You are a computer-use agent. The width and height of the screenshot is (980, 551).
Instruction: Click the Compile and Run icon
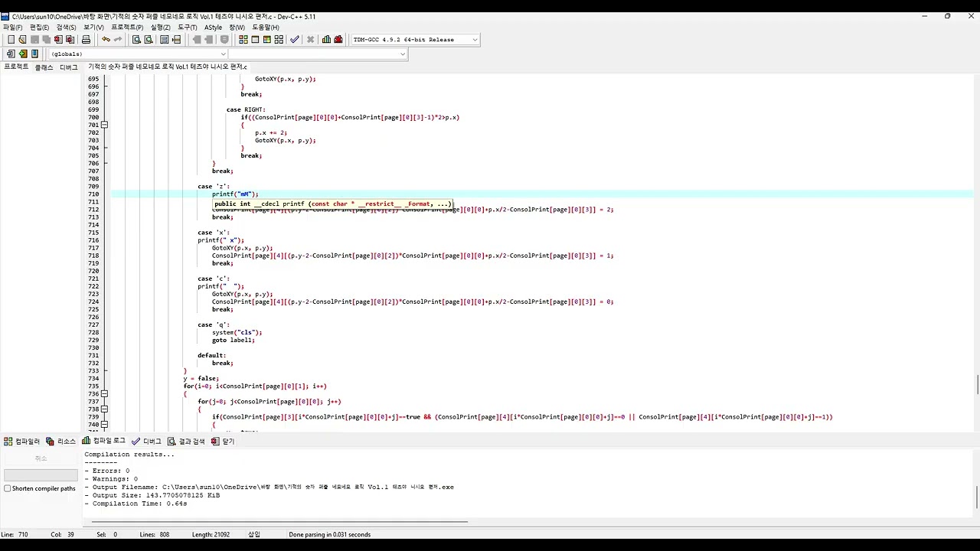(x=267, y=40)
